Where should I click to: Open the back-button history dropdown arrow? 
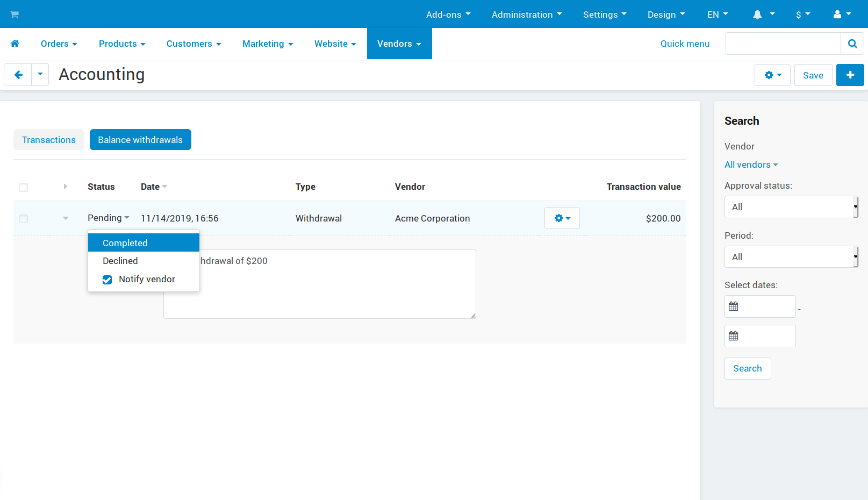[x=40, y=75]
